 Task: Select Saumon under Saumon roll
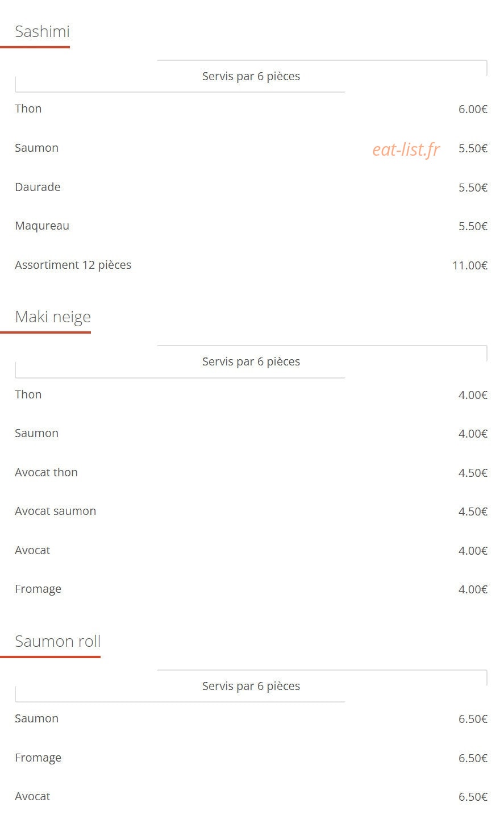coord(37,718)
